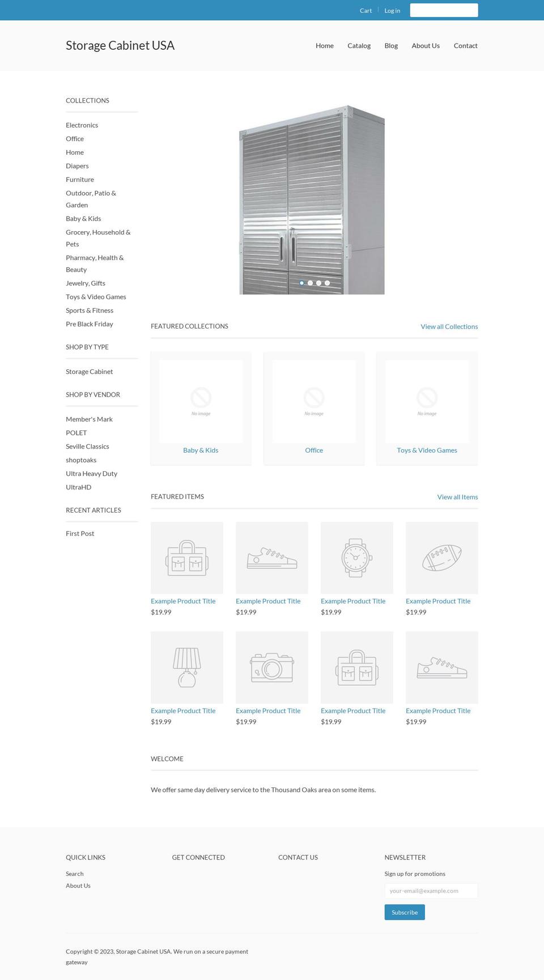Open the Pre Black Friday collection

[90, 324]
